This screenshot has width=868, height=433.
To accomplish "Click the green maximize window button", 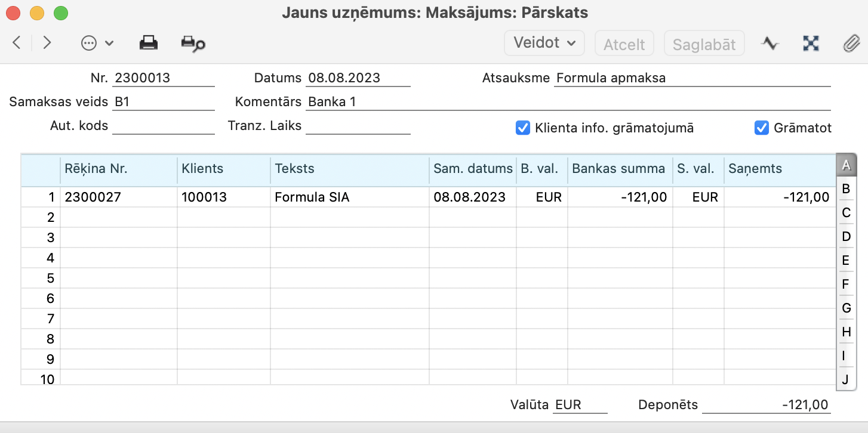I will tap(61, 13).
